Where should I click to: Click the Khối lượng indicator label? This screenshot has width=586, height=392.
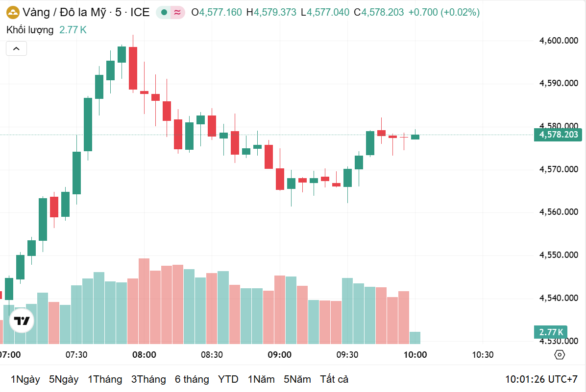[30, 30]
